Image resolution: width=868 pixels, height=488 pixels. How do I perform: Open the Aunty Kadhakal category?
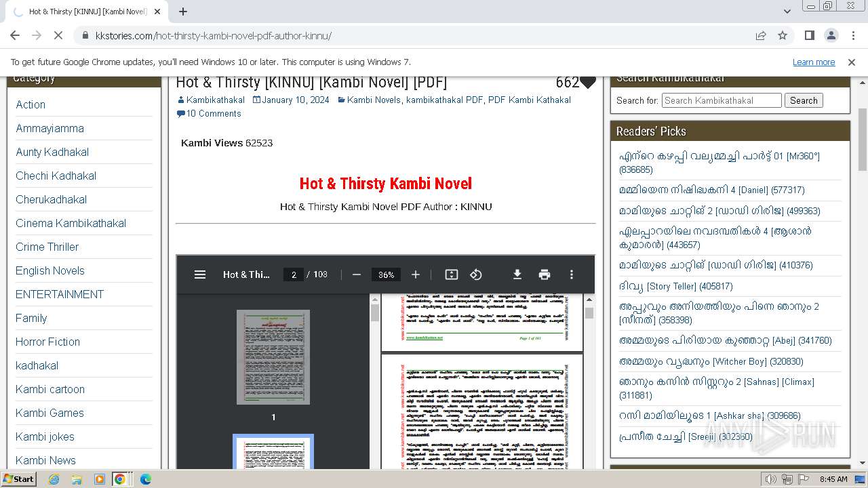[x=52, y=152]
